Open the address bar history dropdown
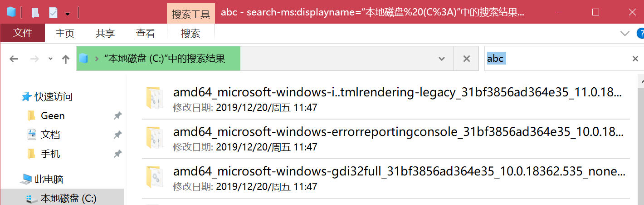The width and height of the screenshot is (644, 205). (x=442, y=59)
